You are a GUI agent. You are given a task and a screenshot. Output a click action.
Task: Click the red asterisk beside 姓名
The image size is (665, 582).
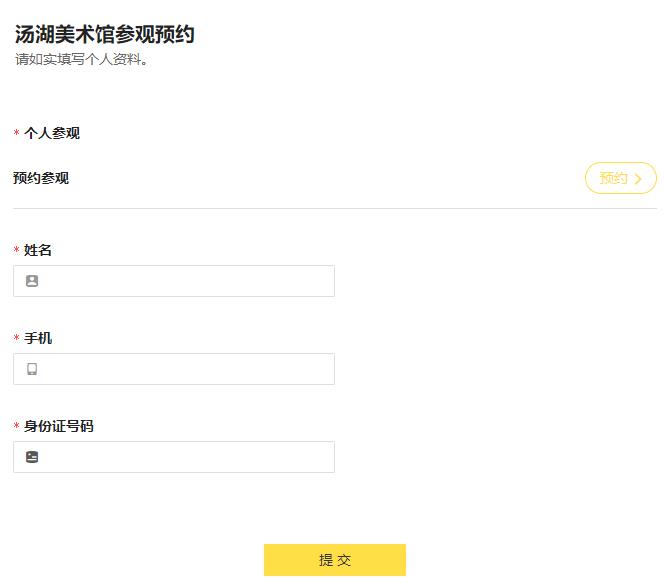(x=17, y=249)
